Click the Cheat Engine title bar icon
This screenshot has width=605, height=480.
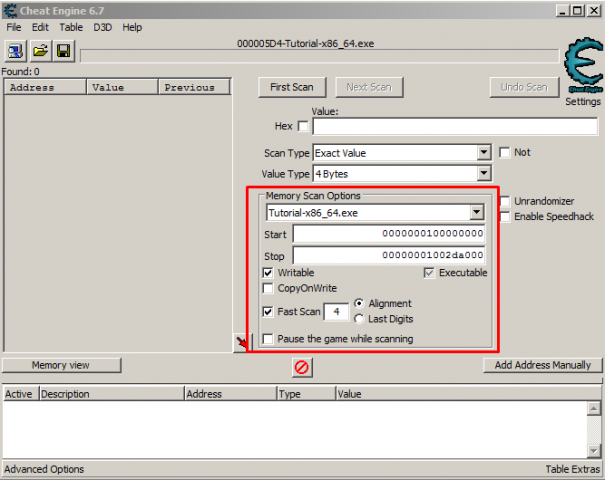tap(9, 10)
